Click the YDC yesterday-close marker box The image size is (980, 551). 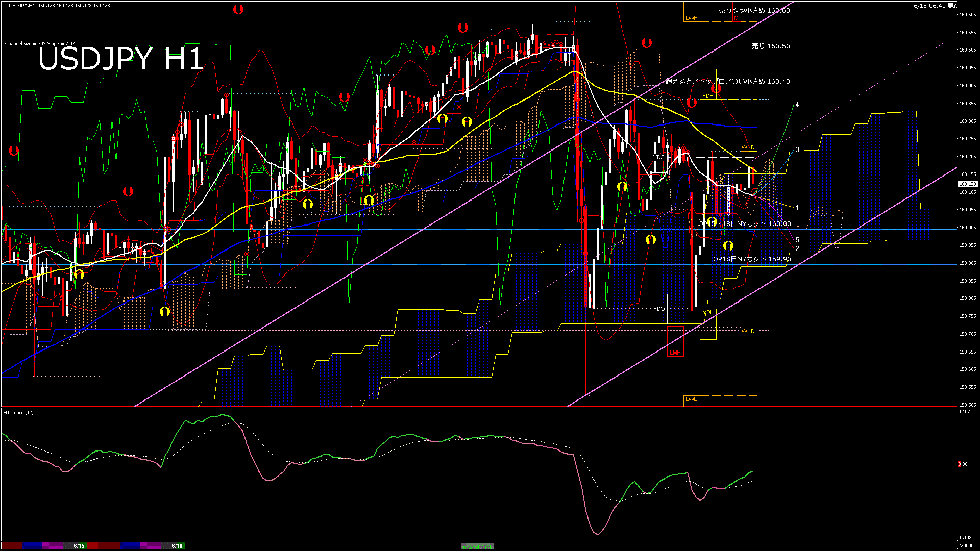tap(659, 157)
